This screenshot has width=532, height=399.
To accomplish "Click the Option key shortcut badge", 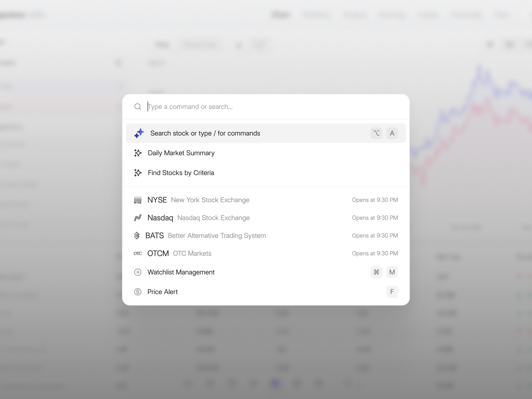I will (x=376, y=133).
